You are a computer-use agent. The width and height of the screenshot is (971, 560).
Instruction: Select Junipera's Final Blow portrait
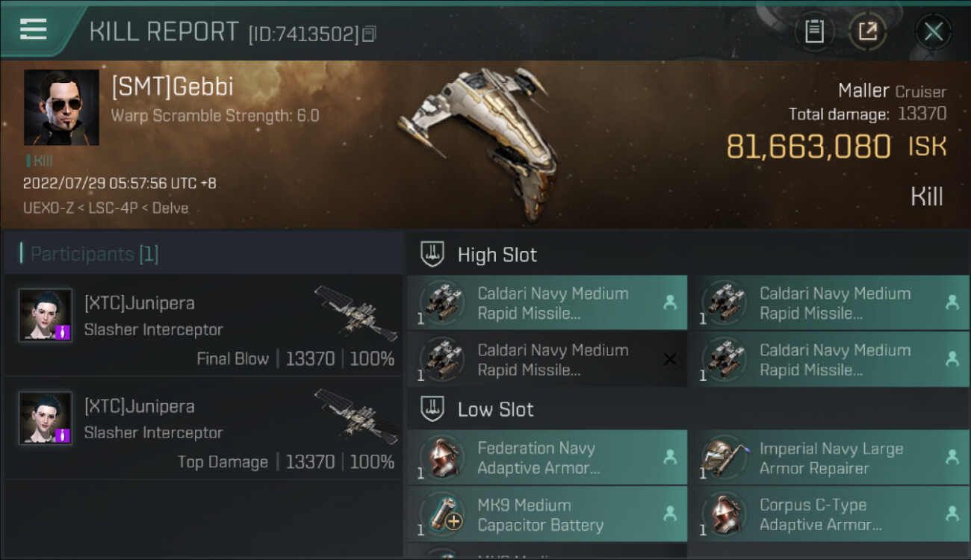[46, 315]
